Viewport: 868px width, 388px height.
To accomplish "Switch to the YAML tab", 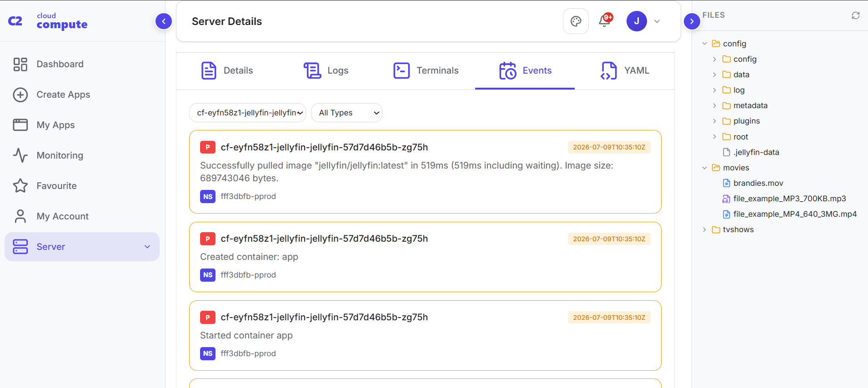I will [x=625, y=70].
